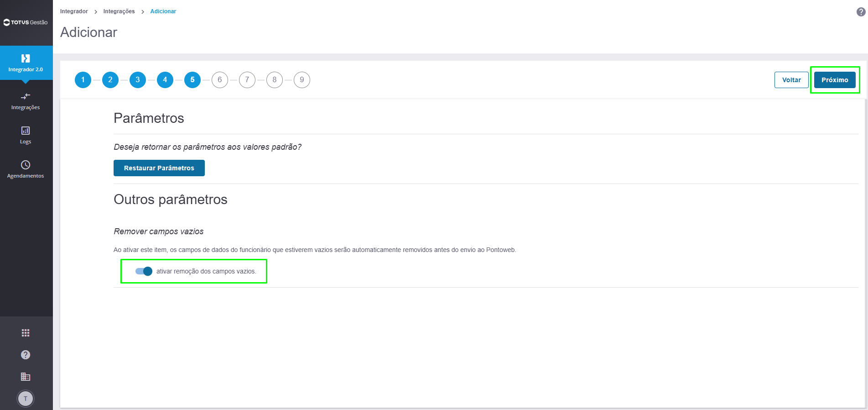Open Logs in the sidebar
The height and width of the screenshot is (410, 868).
26,135
